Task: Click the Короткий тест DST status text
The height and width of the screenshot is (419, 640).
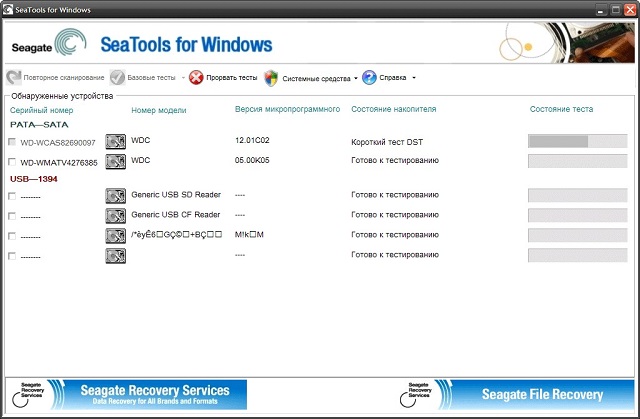Action: tap(387, 142)
